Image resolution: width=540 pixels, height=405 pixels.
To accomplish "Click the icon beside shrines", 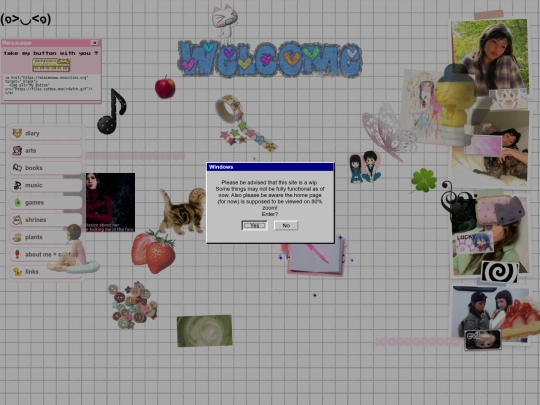I will click(x=17, y=220).
